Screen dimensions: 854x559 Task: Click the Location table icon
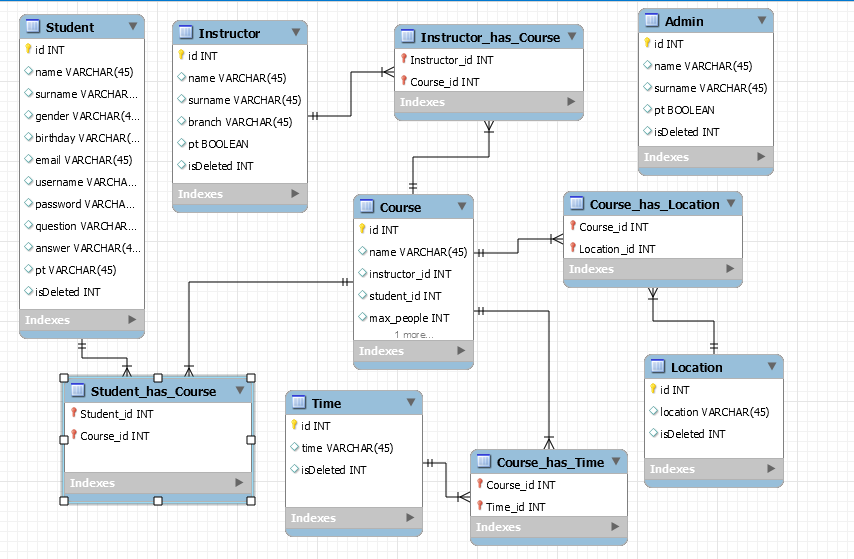pos(657,367)
